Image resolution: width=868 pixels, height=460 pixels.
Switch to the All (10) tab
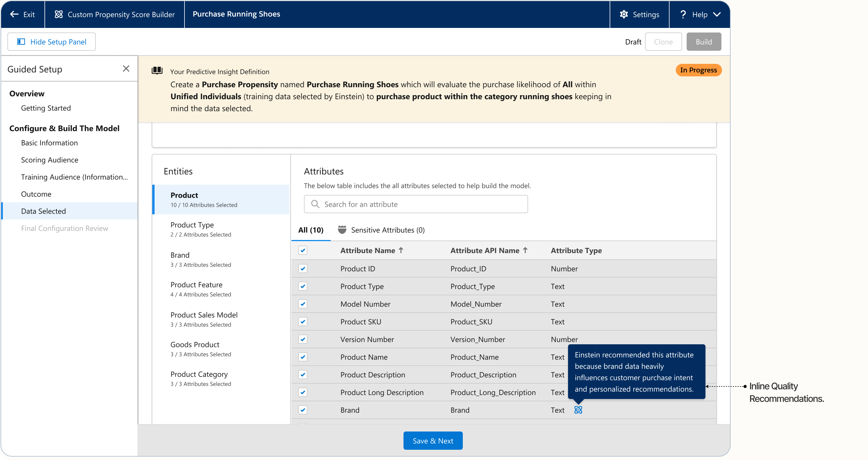(310, 230)
